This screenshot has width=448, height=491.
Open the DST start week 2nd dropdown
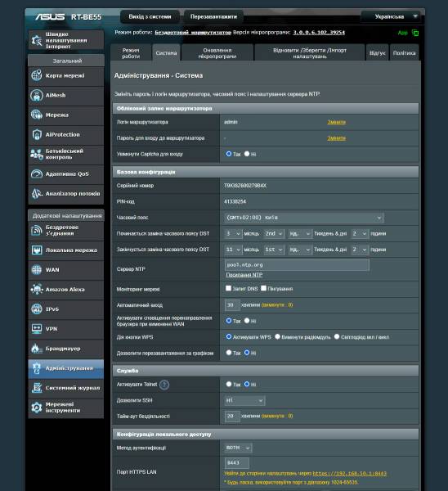(274, 233)
